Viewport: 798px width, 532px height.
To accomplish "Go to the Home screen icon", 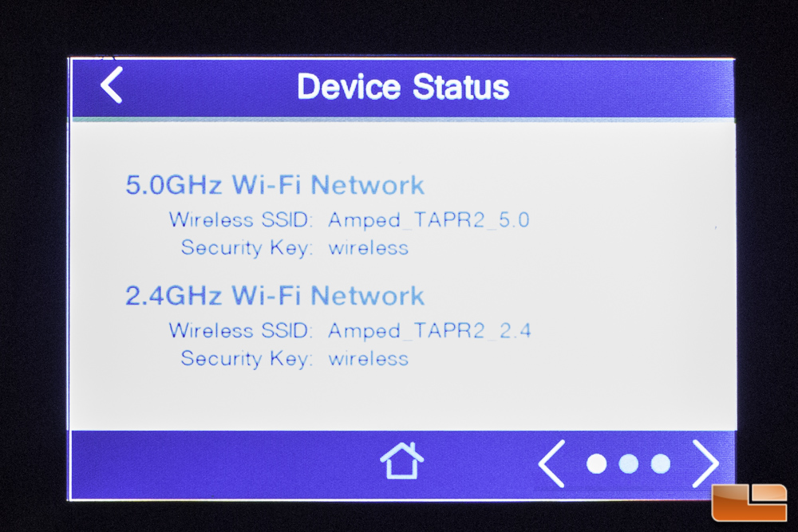I will 401,460.
